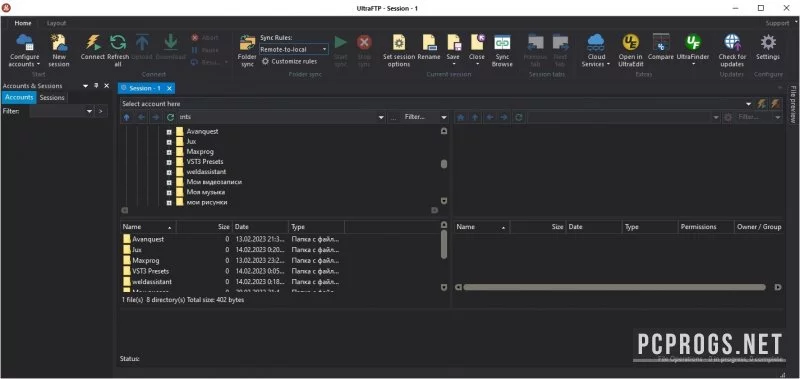The image size is (800, 379).
Task: Switch to Home ribbon tab
Action: click(x=23, y=23)
